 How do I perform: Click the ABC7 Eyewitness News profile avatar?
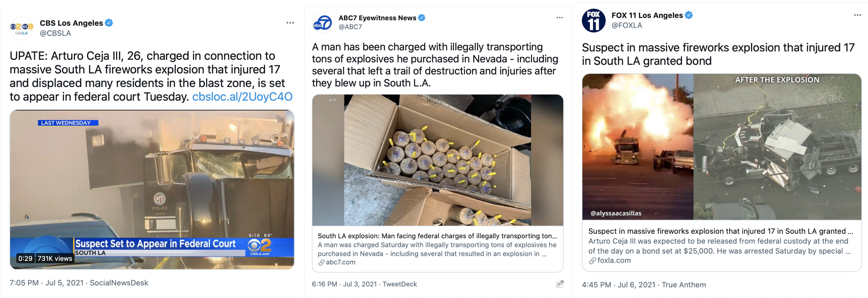[x=322, y=22]
